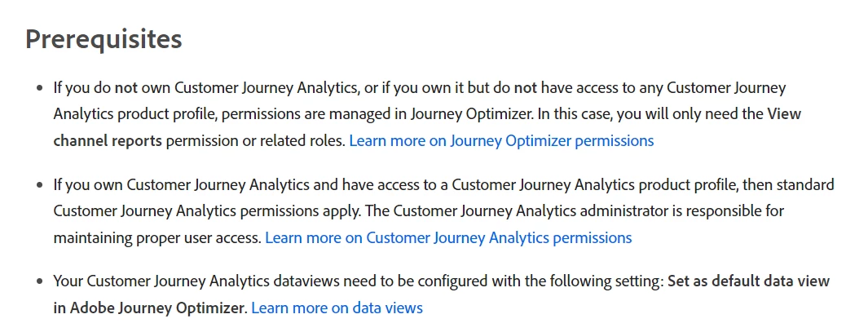Follow the 'Learn more on data views' link
868x332 pixels.
(337, 308)
